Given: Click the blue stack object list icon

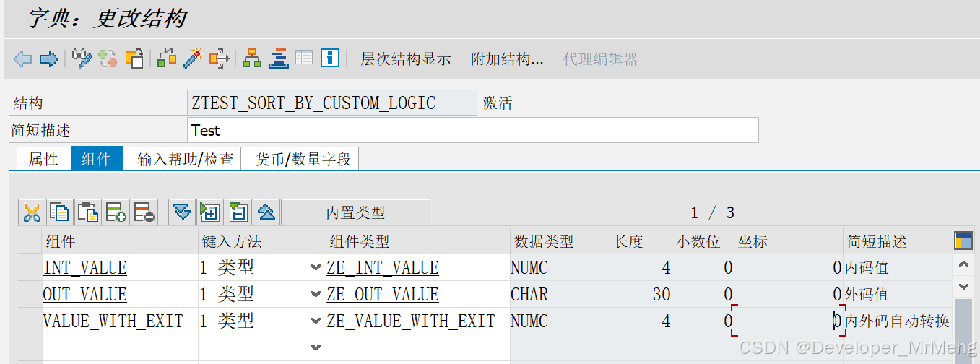Looking at the screenshot, I should click(x=279, y=58).
